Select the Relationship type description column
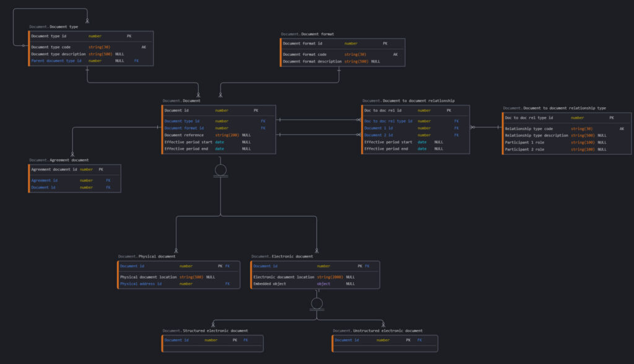634x364 pixels. [x=536, y=136]
